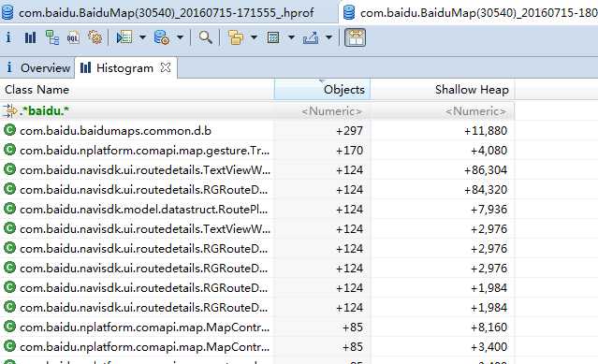Close the Histogram tab
This screenshot has width=598, height=364.
point(166,67)
